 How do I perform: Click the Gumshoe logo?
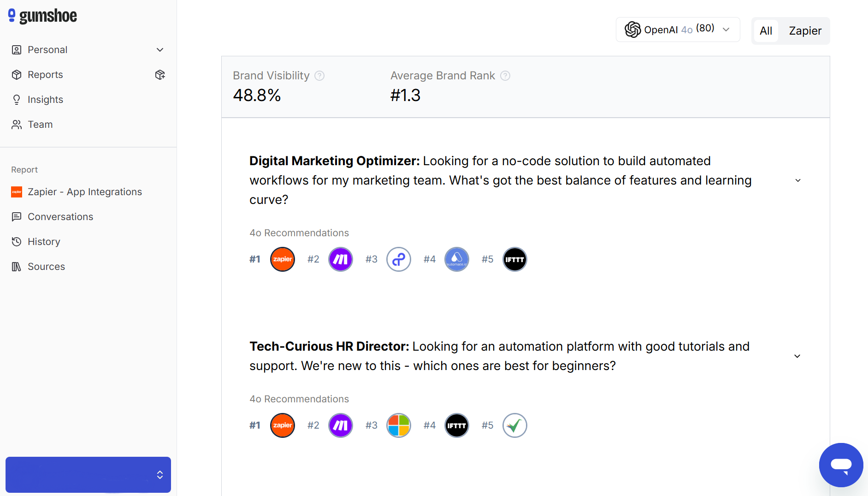(43, 16)
